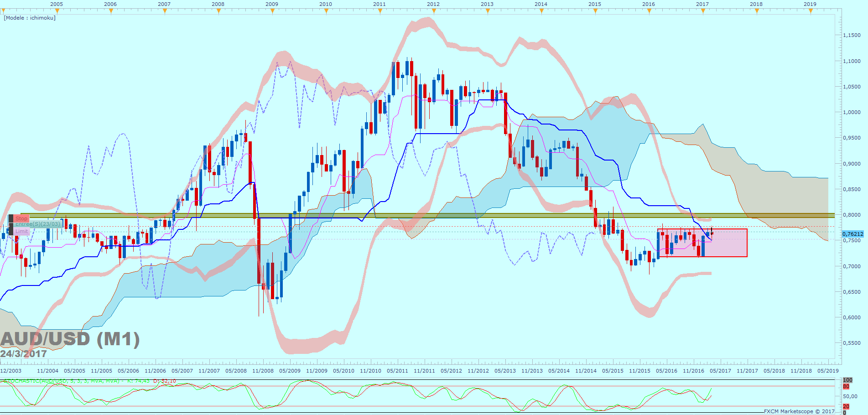Go to the 2014 year marker
Image resolution: width=868 pixels, height=415 pixels.
click(541, 4)
